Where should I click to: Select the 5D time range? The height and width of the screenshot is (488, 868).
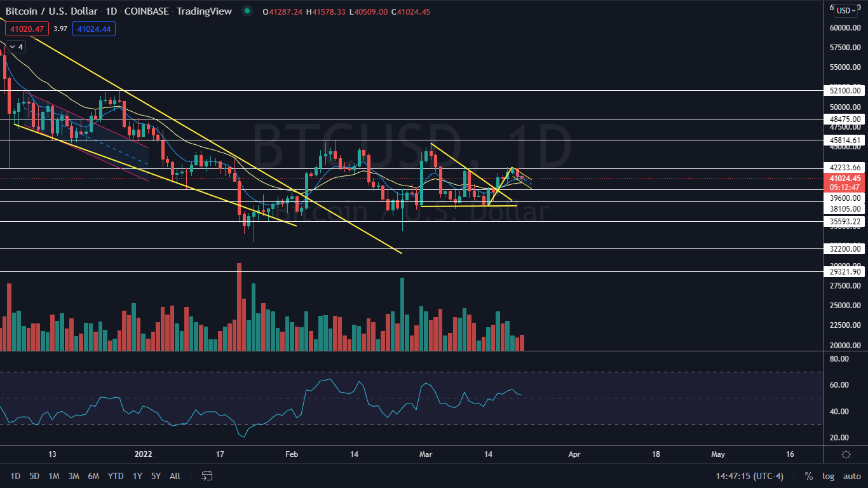(34, 476)
